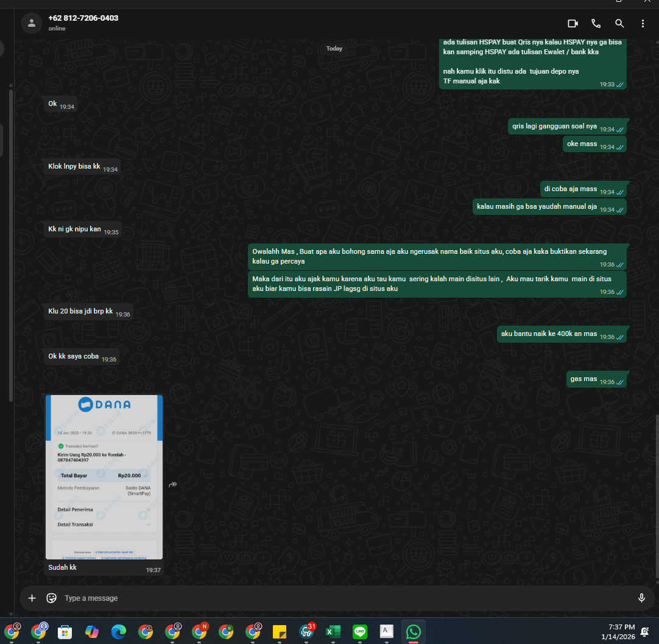659x644 pixels.
Task: Open the notifications bell in system tray
Action: pyautogui.click(x=644, y=631)
